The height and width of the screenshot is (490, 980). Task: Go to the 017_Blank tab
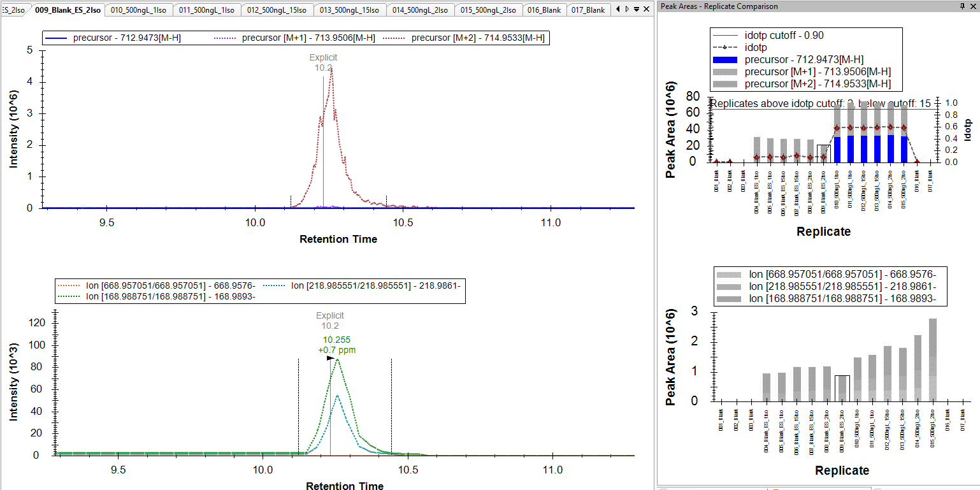(587, 10)
